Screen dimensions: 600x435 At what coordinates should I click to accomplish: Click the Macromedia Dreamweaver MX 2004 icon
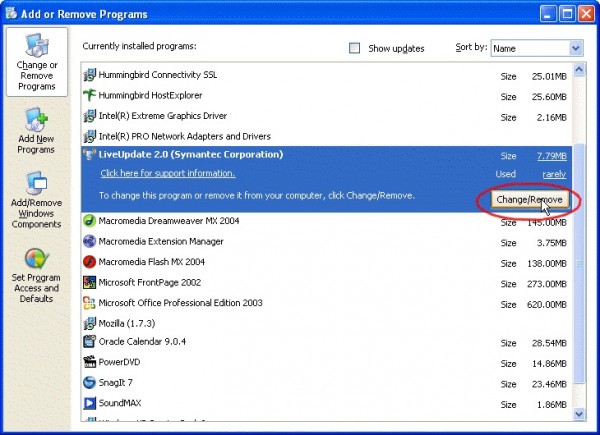tap(90, 221)
